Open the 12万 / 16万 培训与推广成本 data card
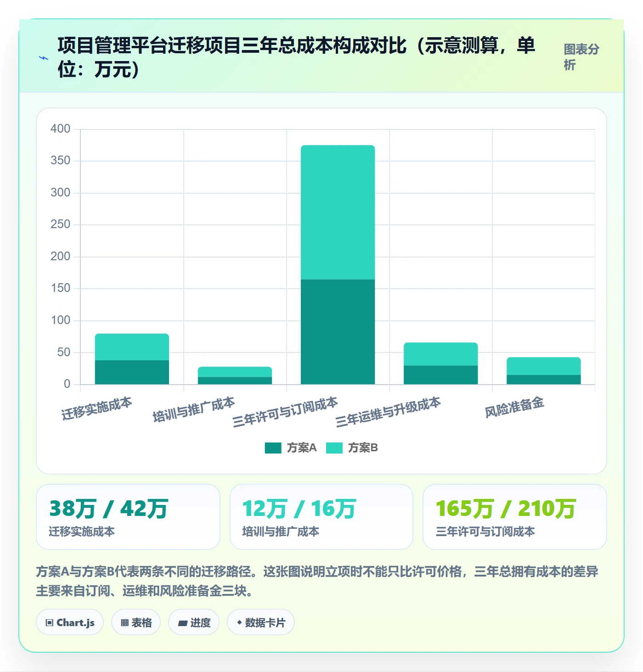The image size is (643, 672). (321, 517)
